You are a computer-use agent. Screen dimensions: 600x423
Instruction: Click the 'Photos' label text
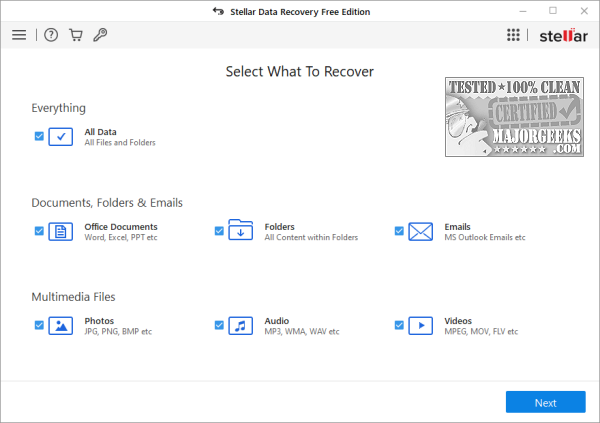(x=99, y=321)
